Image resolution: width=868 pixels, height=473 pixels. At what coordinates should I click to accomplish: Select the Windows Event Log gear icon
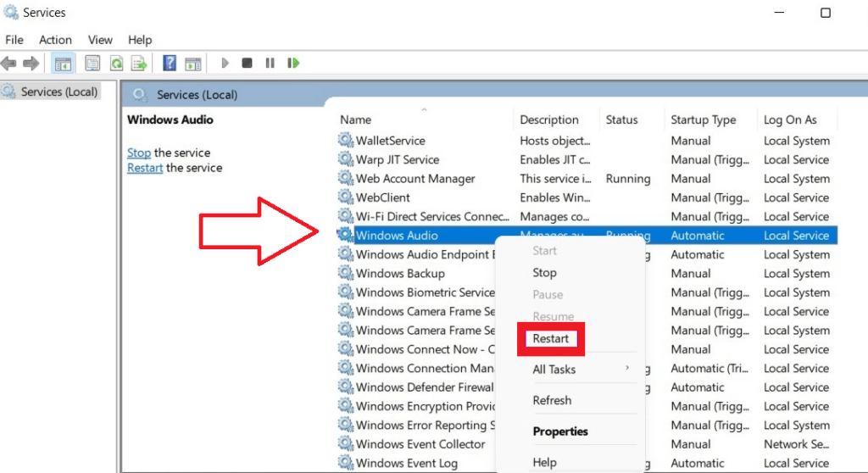tap(346, 462)
